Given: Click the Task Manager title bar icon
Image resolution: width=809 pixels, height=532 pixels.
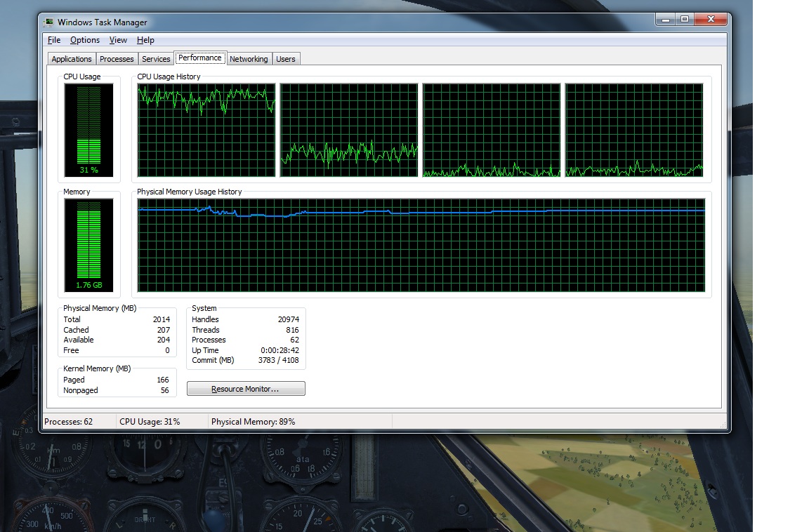Looking at the screenshot, I should tap(49, 22).
